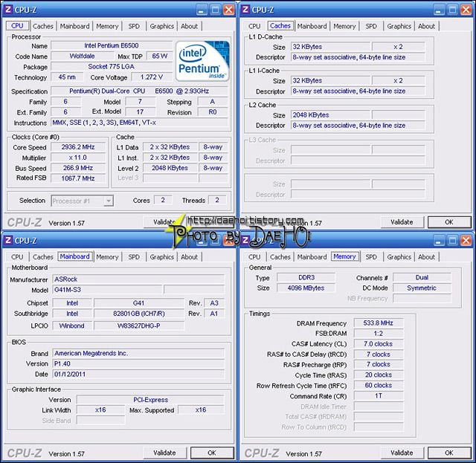Click the Instructions field 'MMX, SSE'
Image resolution: width=476 pixels, height=463 pixels.
139,123
